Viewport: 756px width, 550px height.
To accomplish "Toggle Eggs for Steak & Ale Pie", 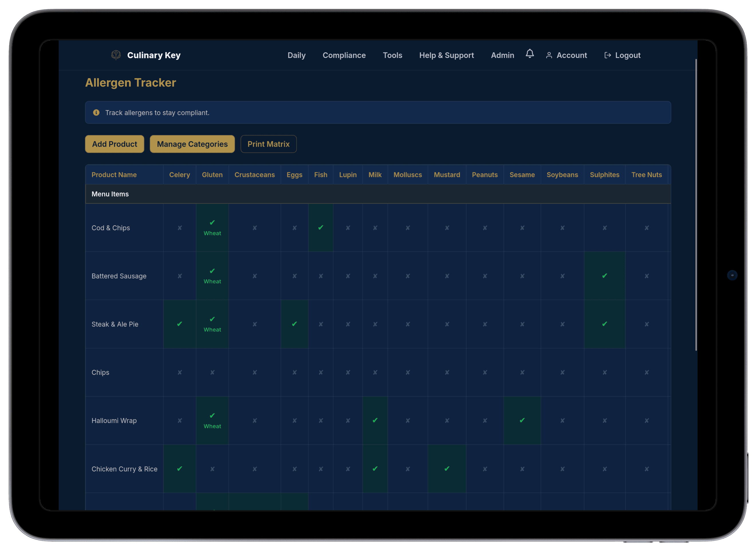I will [x=294, y=324].
